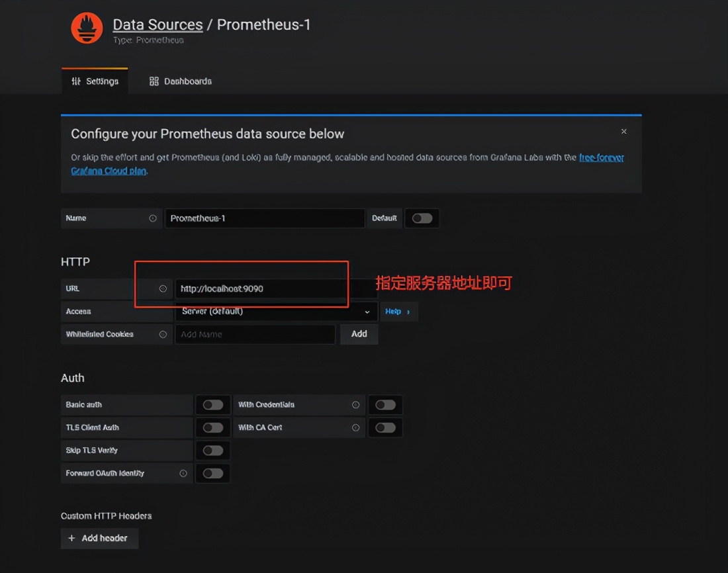Click the info icon beside With Credentials
The image size is (728, 573).
356,404
